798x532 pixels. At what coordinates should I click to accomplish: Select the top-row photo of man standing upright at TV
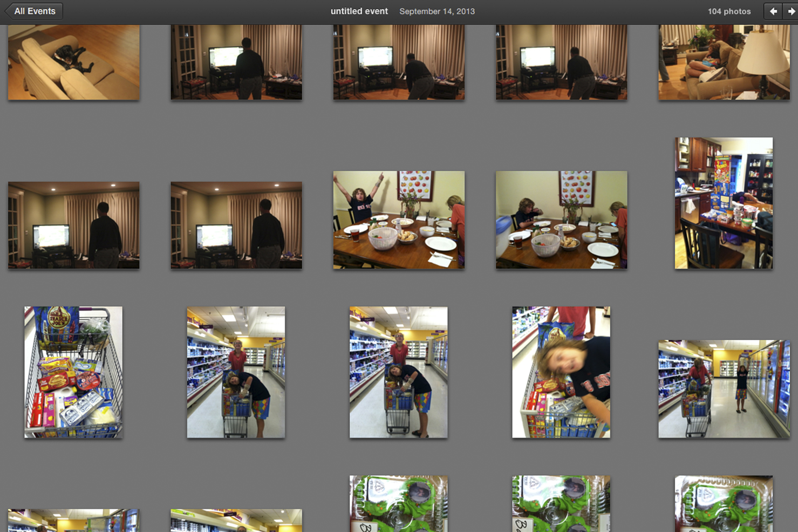click(x=236, y=62)
